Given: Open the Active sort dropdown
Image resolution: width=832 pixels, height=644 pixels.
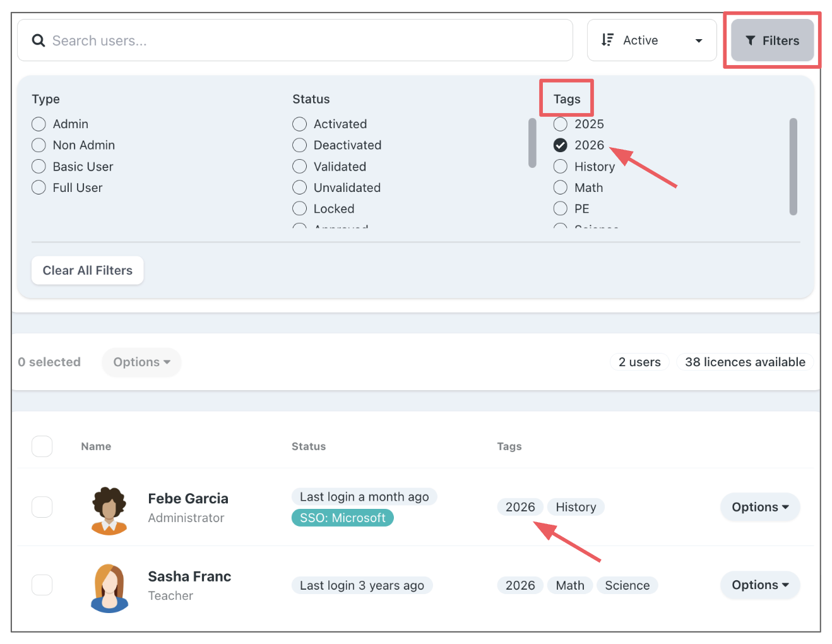Looking at the screenshot, I should [651, 40].
